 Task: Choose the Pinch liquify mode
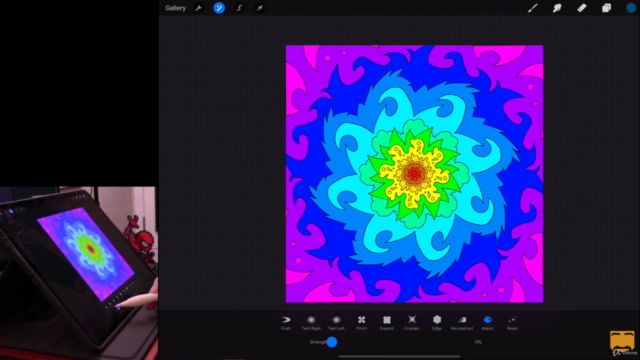(362, 322)
